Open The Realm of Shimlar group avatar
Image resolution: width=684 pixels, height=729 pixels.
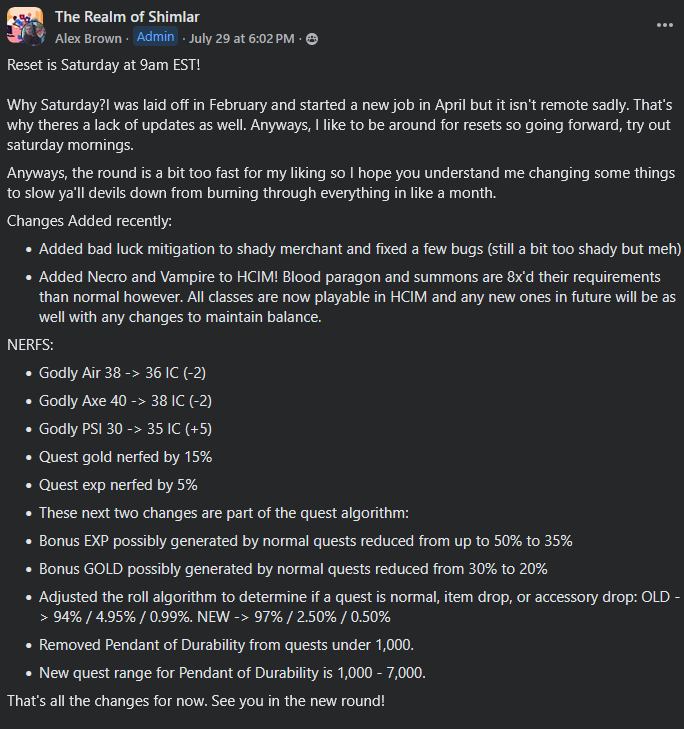tap(25, 25)
